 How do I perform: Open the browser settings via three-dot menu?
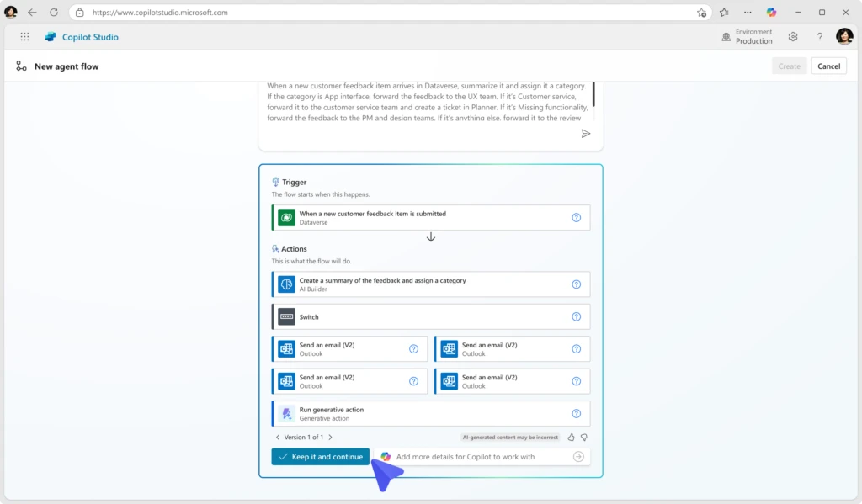748,12
